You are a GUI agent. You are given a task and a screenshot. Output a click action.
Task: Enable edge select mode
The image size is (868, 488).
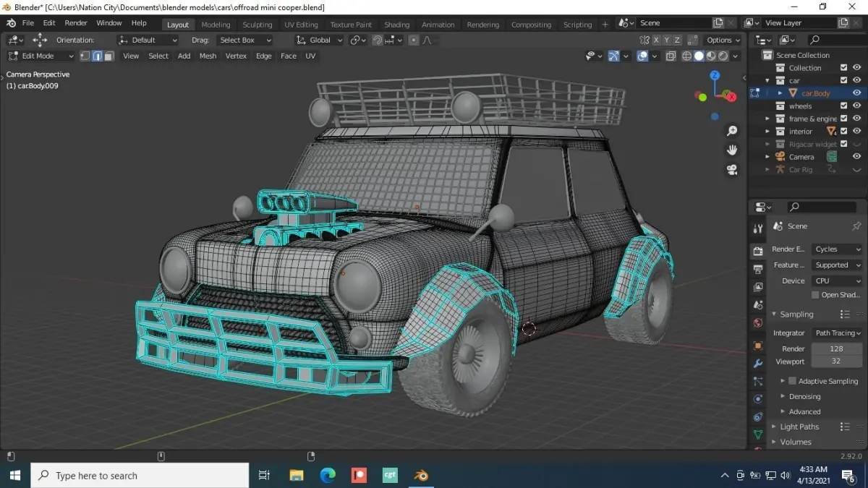(97, 56)
